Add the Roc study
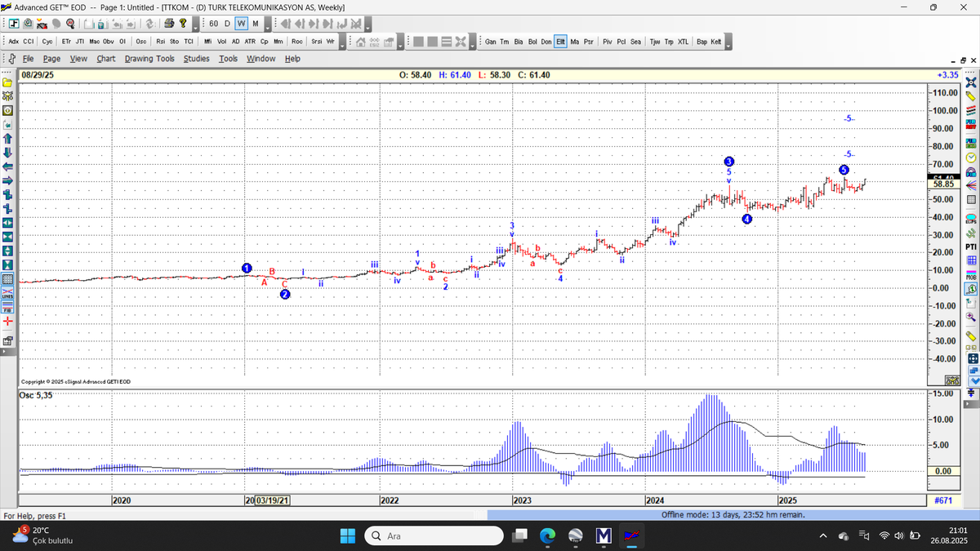Image resolution: width=980 pixels, height=551 pixels. [296, 40]
